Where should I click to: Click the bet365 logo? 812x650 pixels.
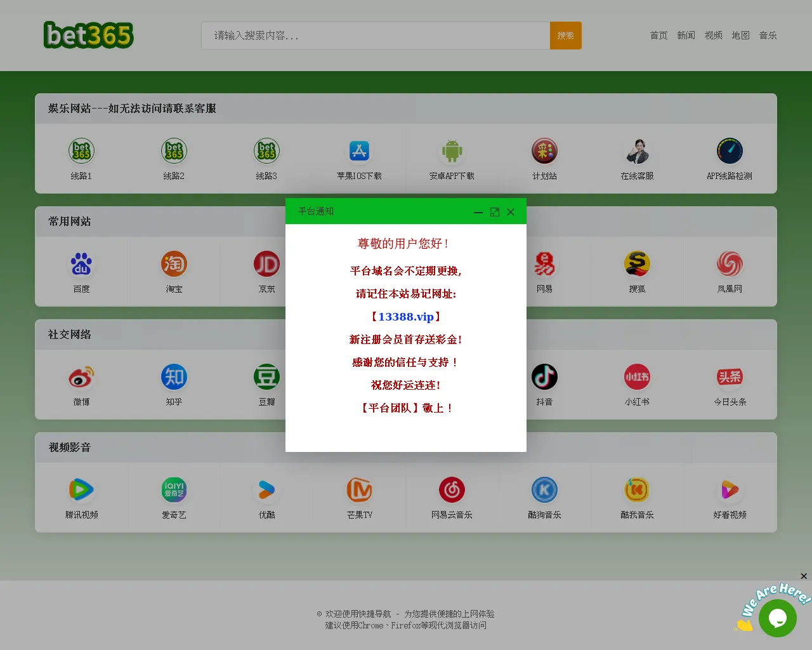coord(88,35)
